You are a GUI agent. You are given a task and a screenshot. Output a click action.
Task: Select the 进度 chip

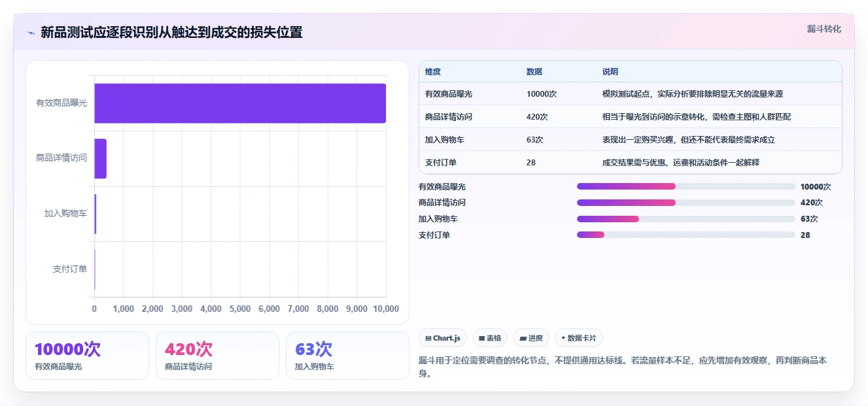(531, 338)
